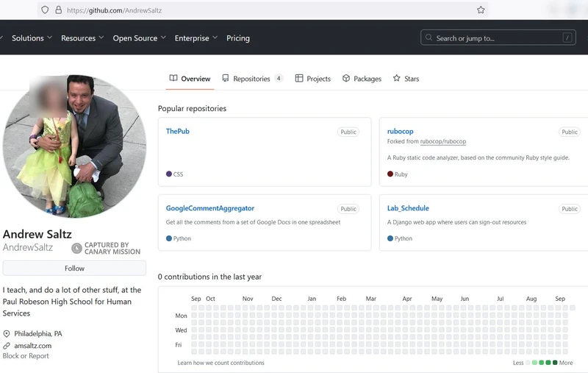Click the darkest green contribution legend square

tap(555, 363)
